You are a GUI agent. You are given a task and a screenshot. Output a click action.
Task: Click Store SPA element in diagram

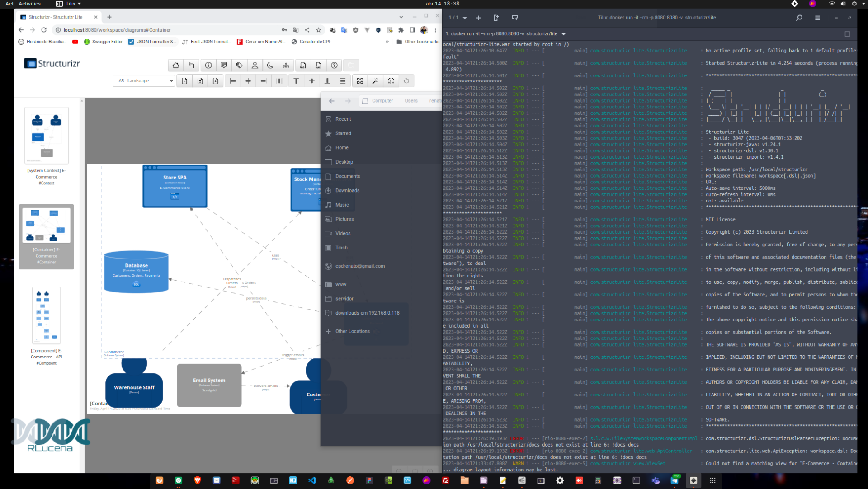pos(175,186)
